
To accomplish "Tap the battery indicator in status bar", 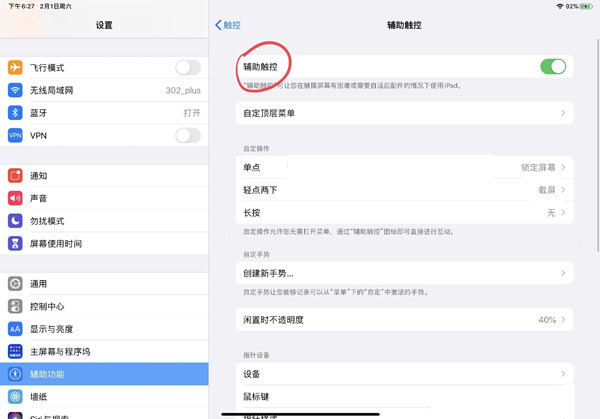I will pos(586,6).
